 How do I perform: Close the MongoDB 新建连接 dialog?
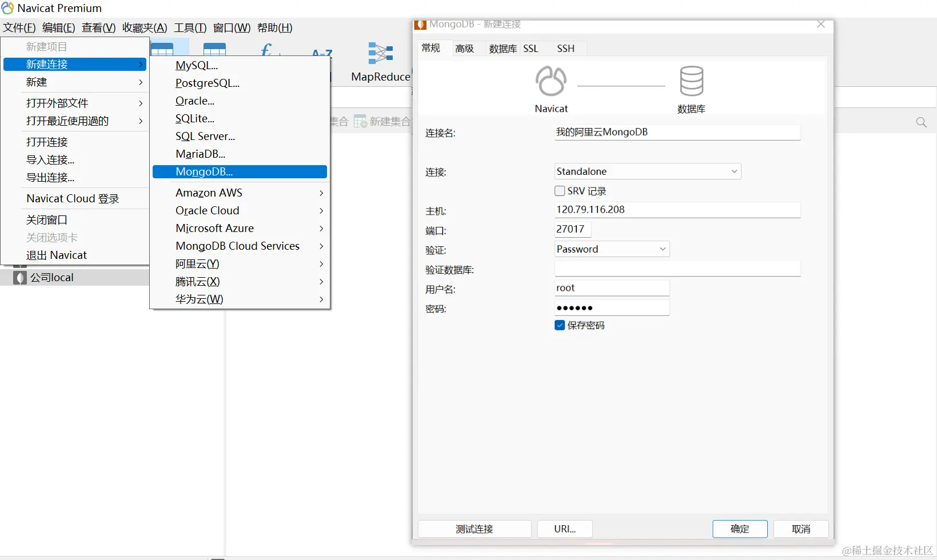tap(821, 24)
